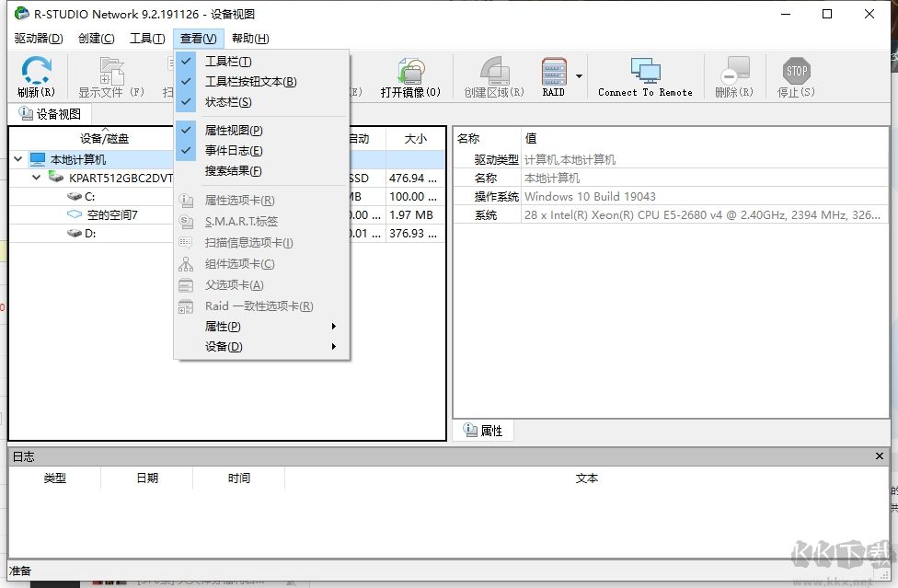
Task: Toggle the 属性视图 (Properties view) option
Action: (x=261, y=130)
